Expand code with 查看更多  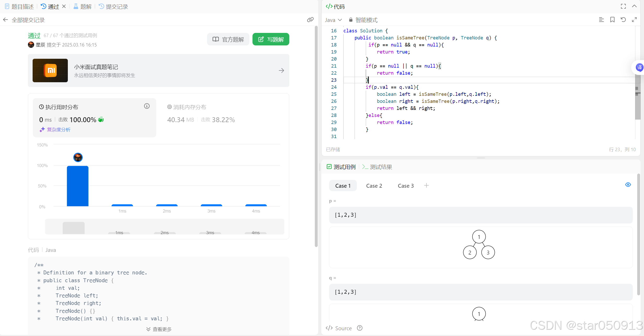[x=159, y=329]
